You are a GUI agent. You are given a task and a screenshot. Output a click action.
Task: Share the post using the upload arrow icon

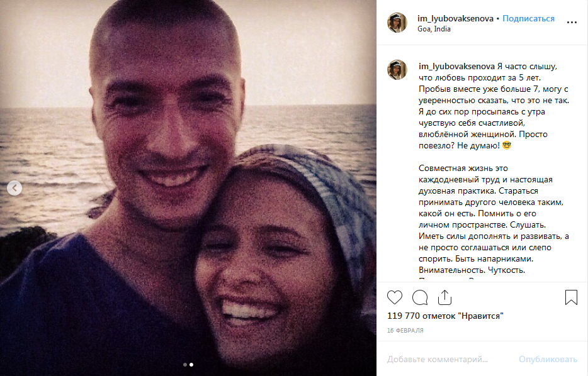coord(444,297)
